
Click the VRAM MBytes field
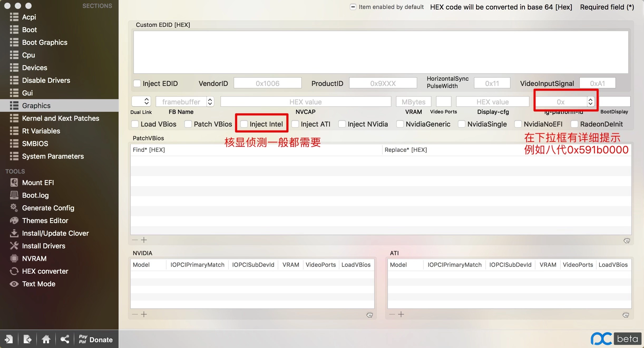tap(413, 101)
